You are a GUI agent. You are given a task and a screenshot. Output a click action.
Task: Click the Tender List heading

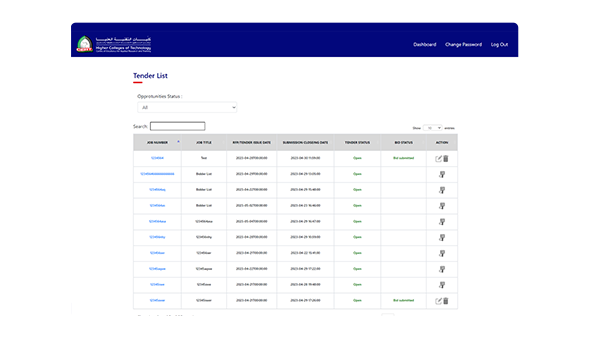[x=151, y=76]
